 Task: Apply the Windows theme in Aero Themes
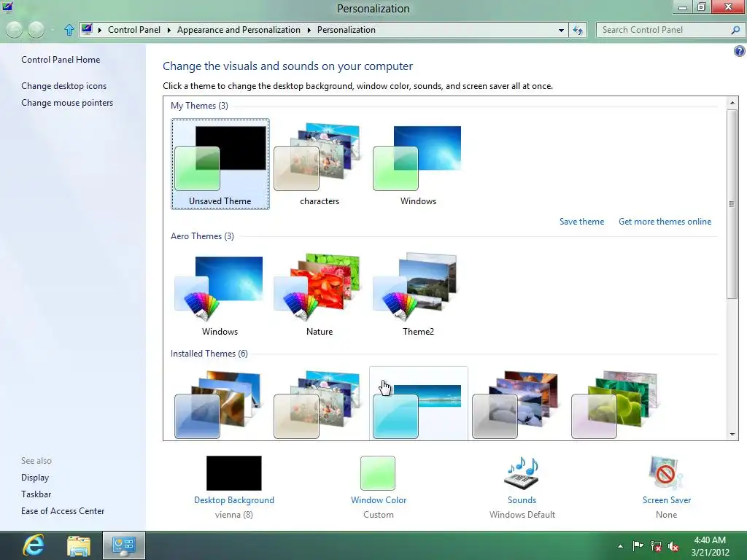pos(220,295)
